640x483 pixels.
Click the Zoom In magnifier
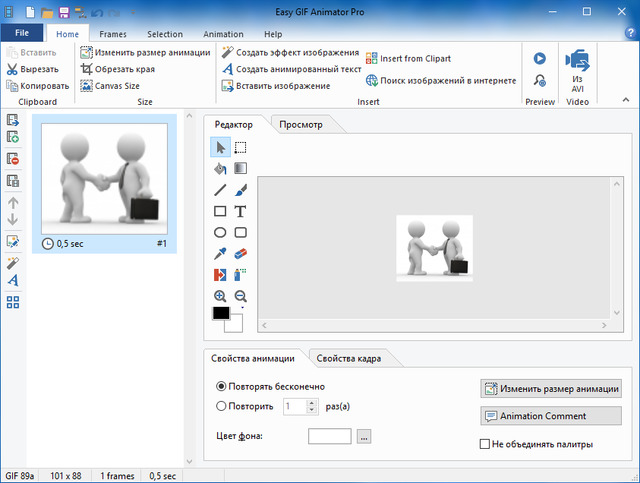tap(220, 296)
